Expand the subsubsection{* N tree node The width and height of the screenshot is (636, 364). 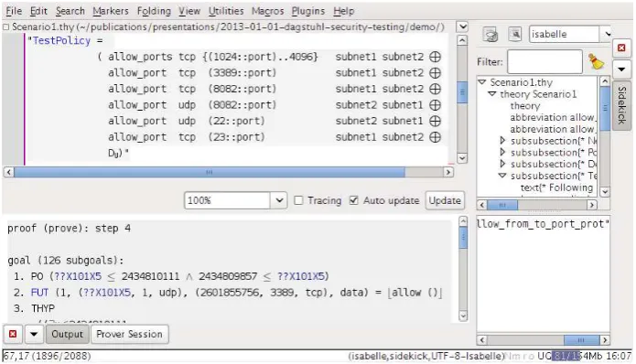tap(502, 141)
